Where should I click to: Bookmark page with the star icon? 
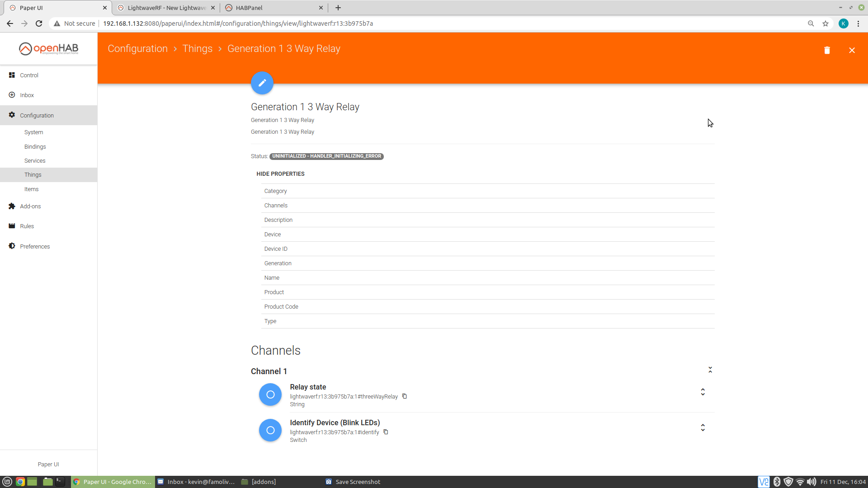[x=826, y=23]
